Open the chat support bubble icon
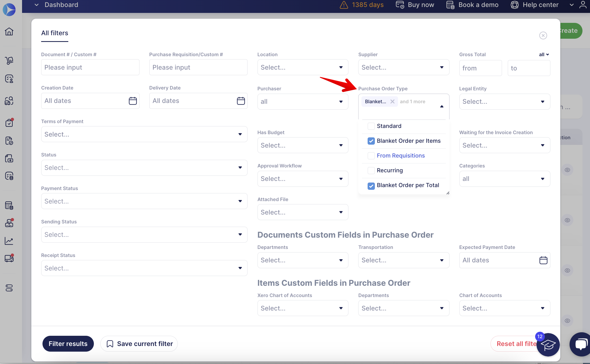Screen dimensions: 590x364 coord(580,344)
